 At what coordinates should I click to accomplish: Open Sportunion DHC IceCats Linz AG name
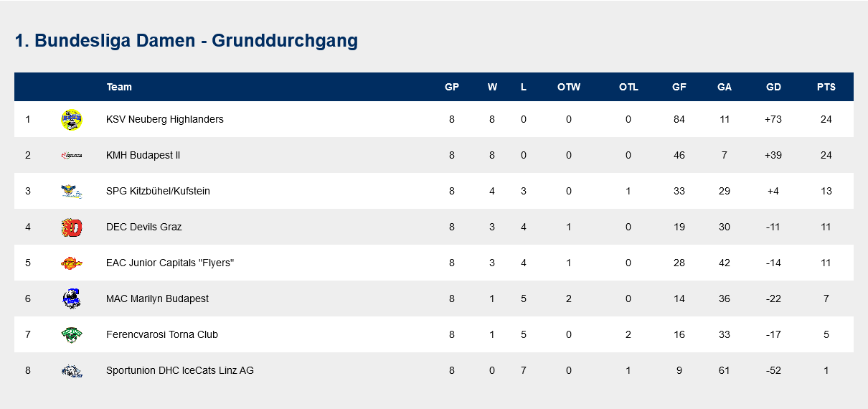179,370
